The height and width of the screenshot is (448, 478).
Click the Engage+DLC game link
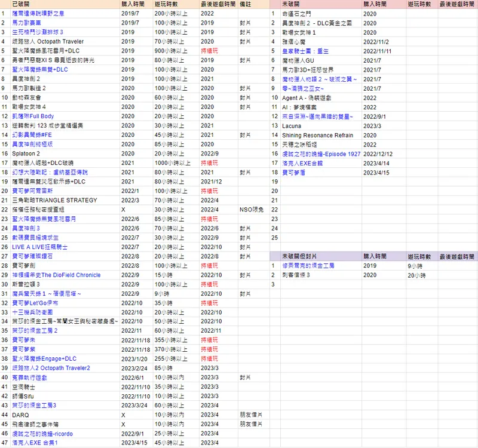click(x=44, y=358)
